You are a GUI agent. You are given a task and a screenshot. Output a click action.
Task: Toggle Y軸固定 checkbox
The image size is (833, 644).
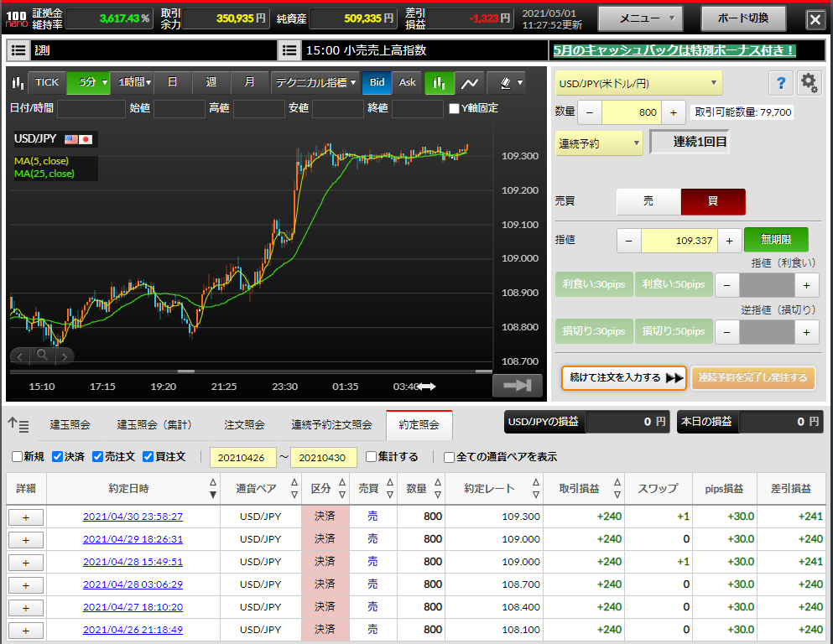coord(454,108)
